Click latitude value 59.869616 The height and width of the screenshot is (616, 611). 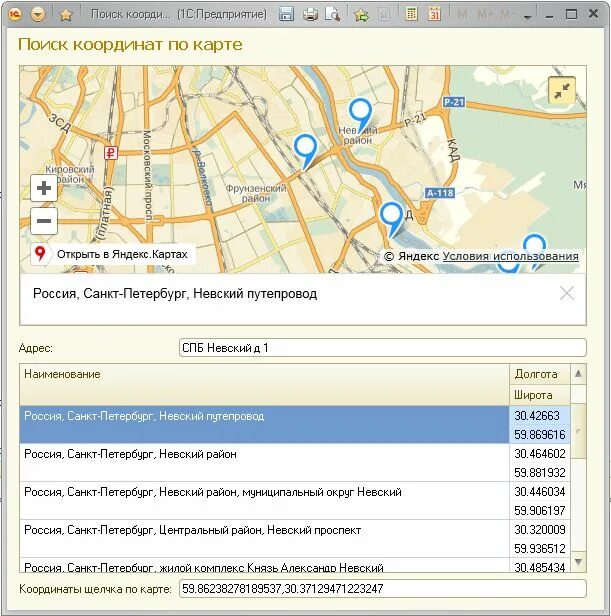[539, 434]
